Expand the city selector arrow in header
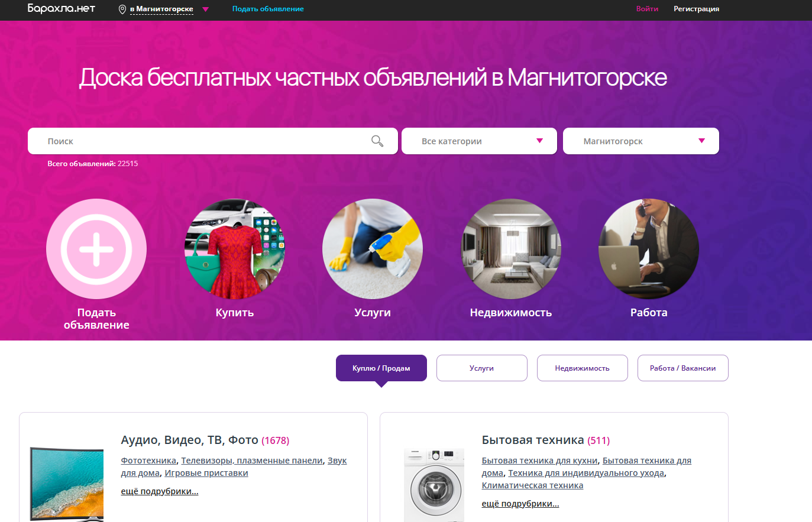Viewport: 812px width, 522px height. pos(205,9)
